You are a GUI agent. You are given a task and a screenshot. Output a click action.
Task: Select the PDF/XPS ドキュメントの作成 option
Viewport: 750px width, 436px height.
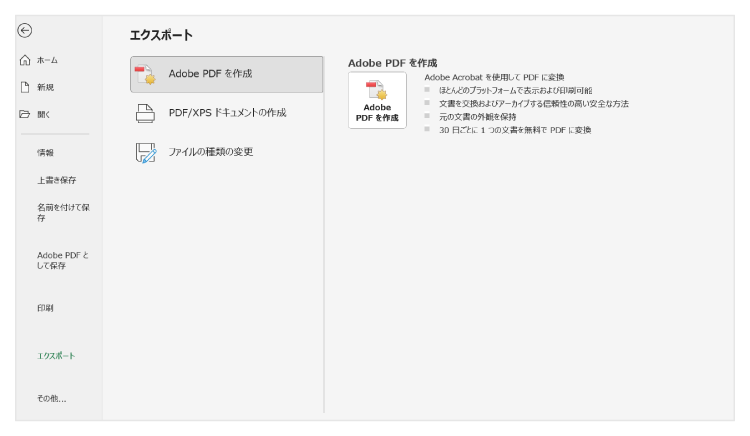227,113
